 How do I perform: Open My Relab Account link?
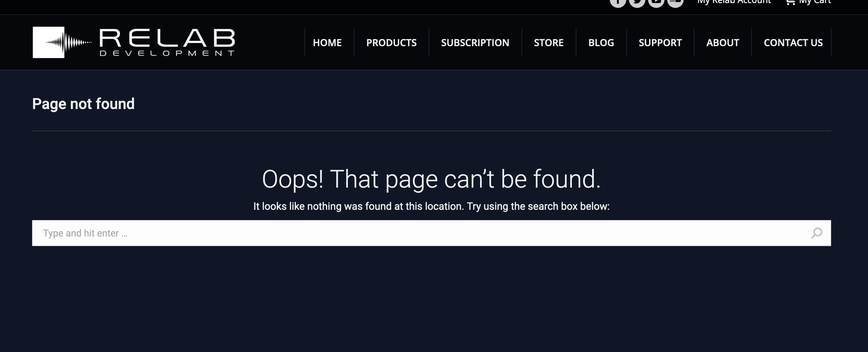click(734, 2)
